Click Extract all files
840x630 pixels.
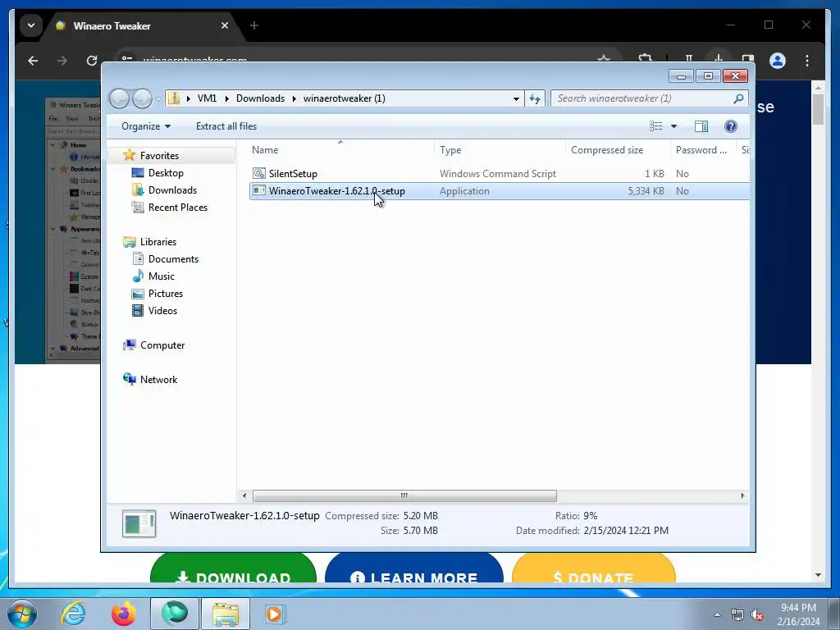pyautogui.click(x=226, y=126)
